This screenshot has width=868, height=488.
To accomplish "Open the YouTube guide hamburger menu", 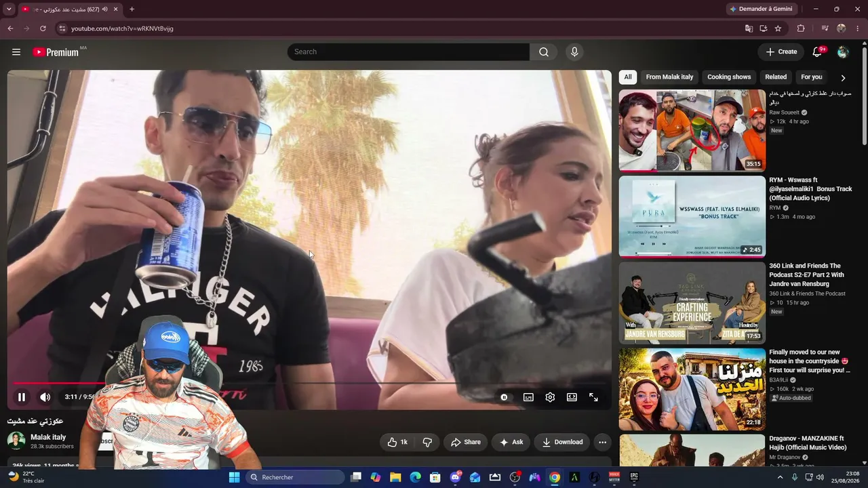I will tap(16, 52).
